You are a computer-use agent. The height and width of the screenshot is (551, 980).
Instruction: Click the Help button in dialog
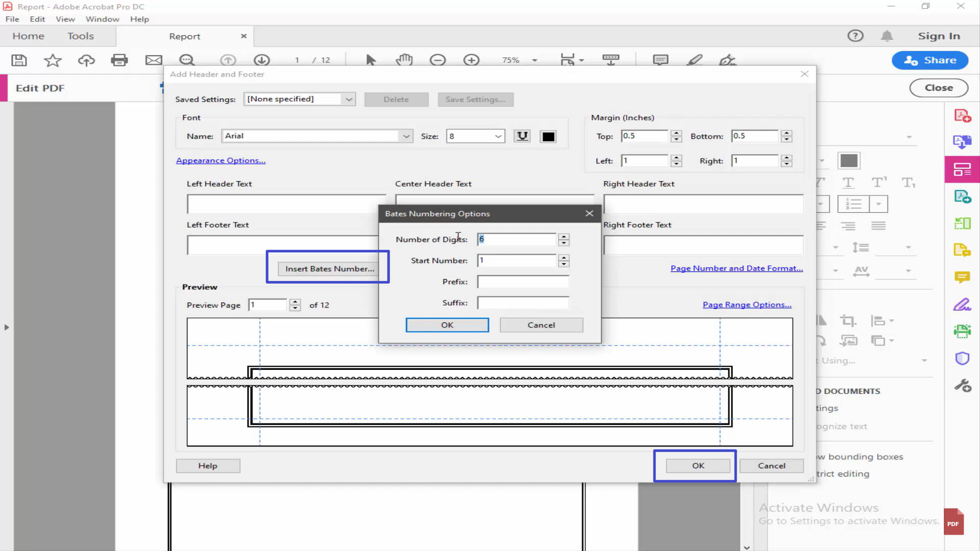click(208, 465)
